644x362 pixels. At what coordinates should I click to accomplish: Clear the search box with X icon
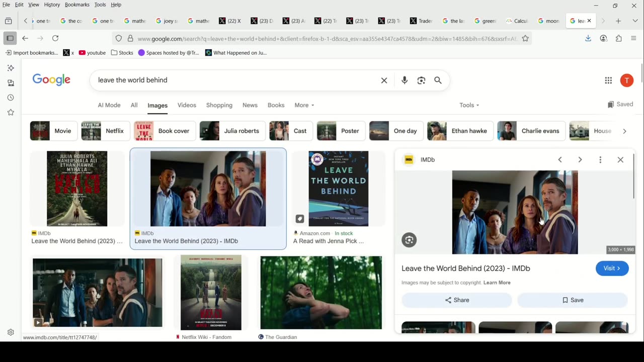click(384, 80)
